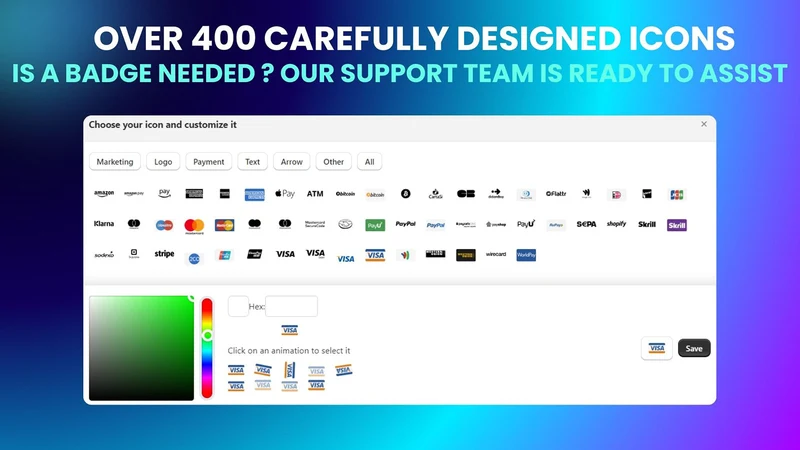Select the SEPA icon
This screenshot has width=800, height=450.
[x=586, y=223]
